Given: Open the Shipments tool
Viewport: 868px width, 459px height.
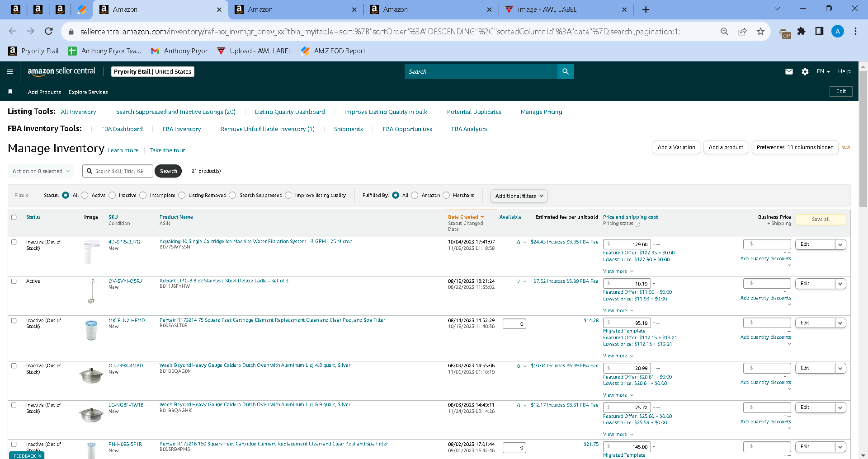Looking at the screenshot, I should click(349, 129).
